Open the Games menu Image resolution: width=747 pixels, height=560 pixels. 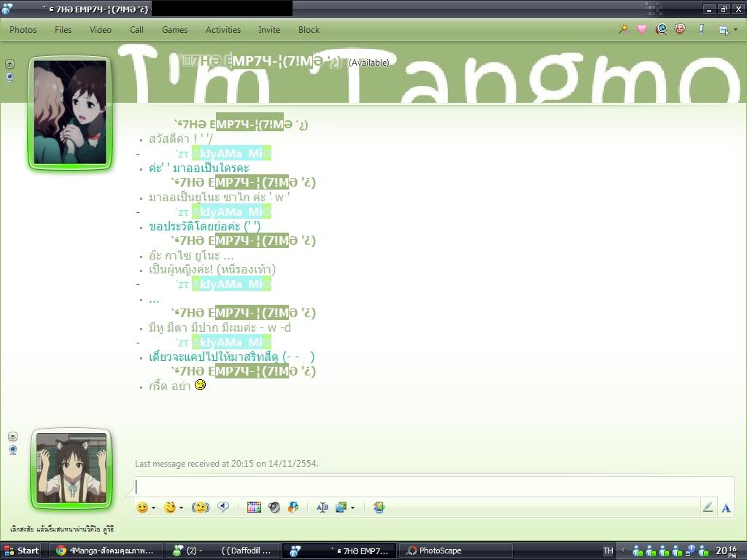[174, 29]
